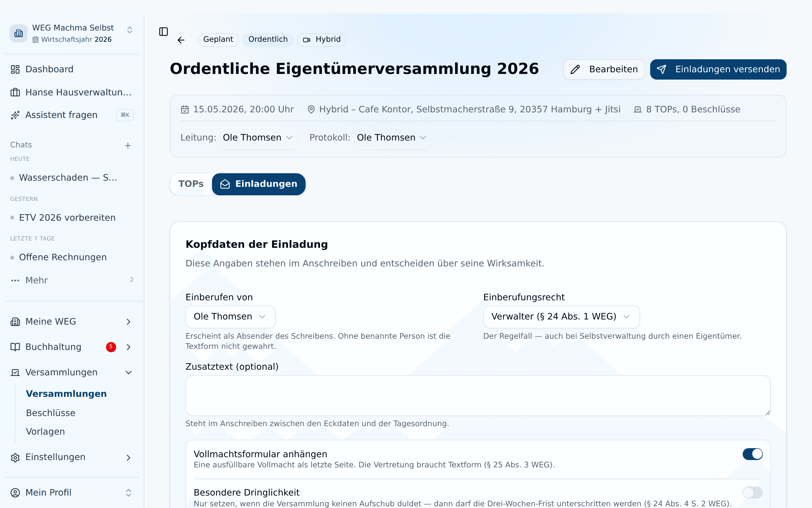Image resolution: width=812 pixels, height=508 pixels.
Task: Open the Leitung Ole Thomsen dropdown
Action: [258, 138]
